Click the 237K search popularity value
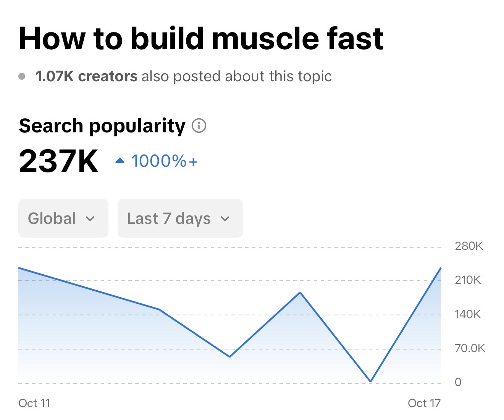This screenshot has width=504, height=420. pyautogui.click(x=59, y=160)
